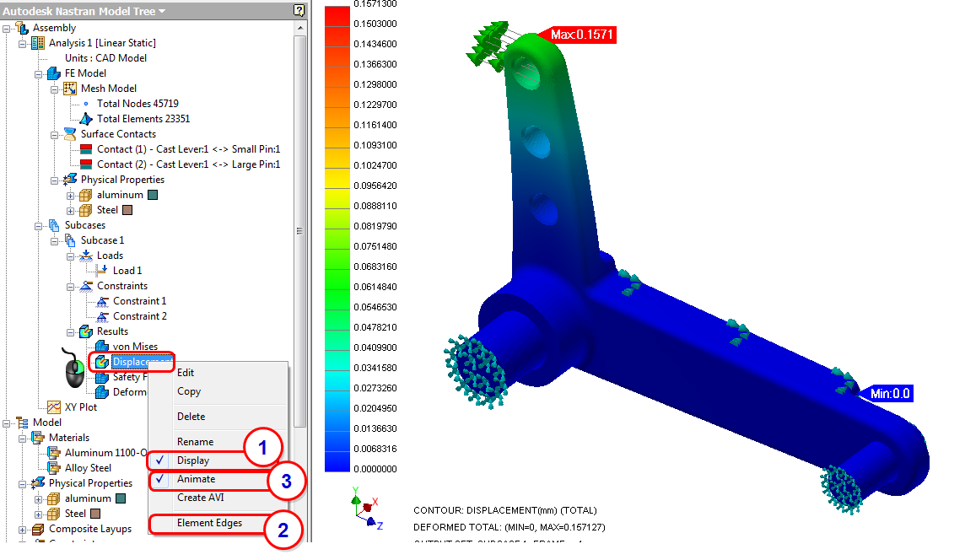Click the Mesh Model icon
Image resolution: width=965 pixels, height=560 pixels.
pyautogui.click(x=70, y=89)
